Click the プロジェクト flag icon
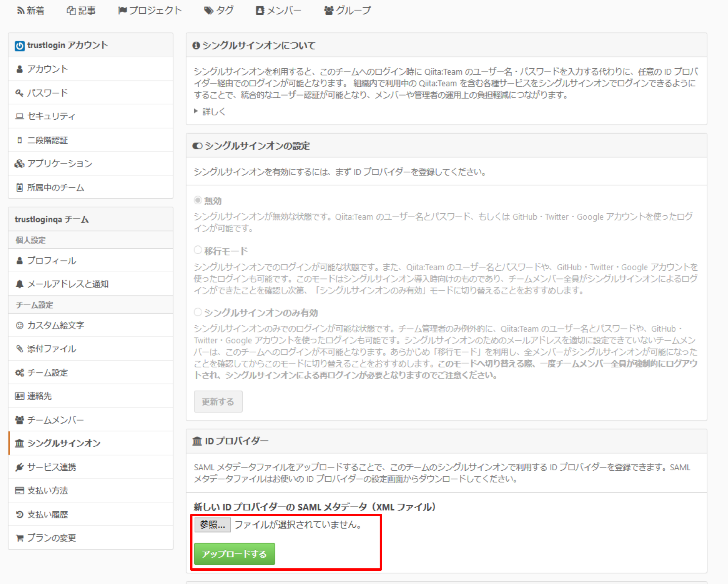Image resolution: width=728 pixels, height=584 pixels. [122, 11]
